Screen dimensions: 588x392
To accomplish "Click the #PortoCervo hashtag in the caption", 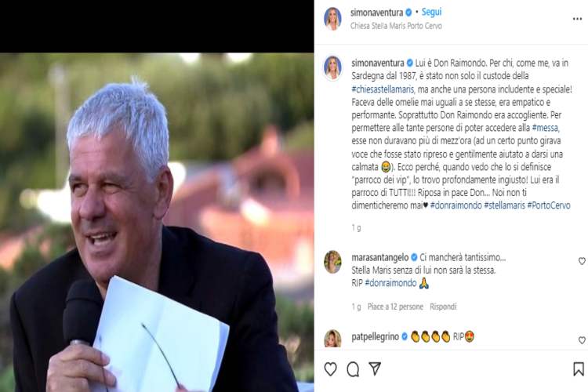I will pyautogui.click(x=549, y=205).
